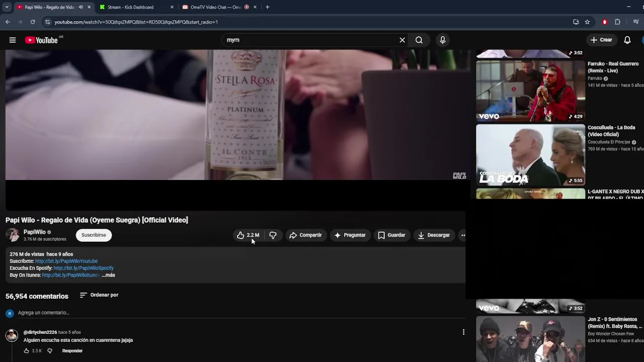Image resolution: width=644 pixels, height=362 pixels.
Task: Open a new browser tab
Action: coord(267,7)
